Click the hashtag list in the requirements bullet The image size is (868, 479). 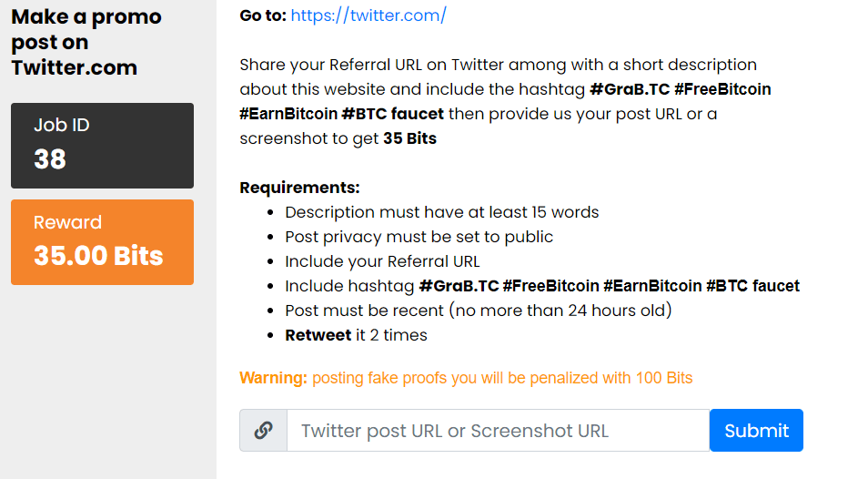pos(610,286)
